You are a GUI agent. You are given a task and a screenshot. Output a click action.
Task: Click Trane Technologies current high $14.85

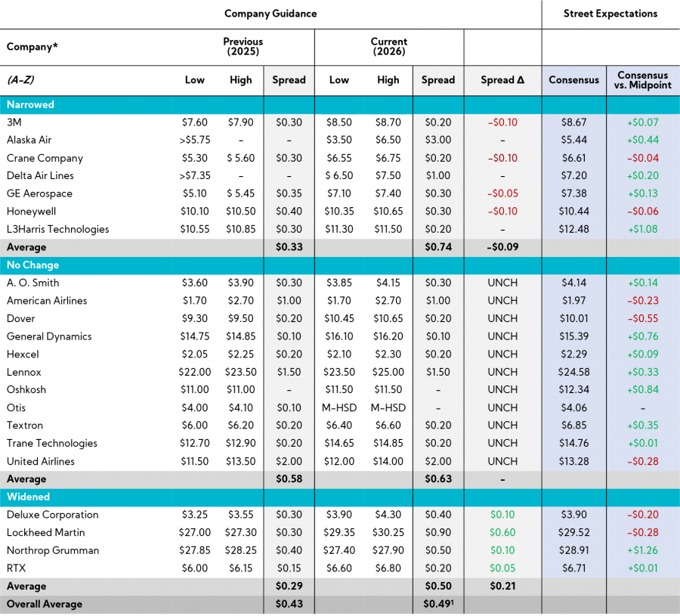click(388, 444)
